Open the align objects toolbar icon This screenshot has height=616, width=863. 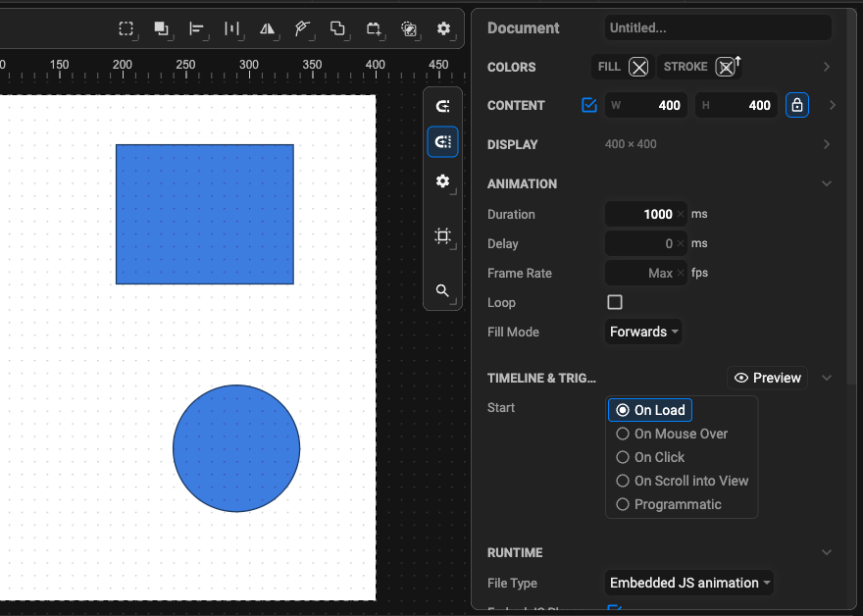196,28
